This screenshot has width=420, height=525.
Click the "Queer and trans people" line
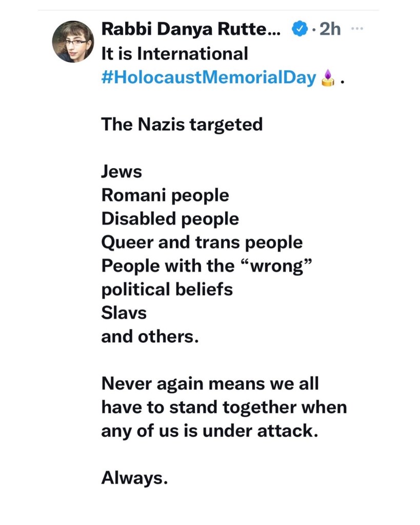point(202,242)
